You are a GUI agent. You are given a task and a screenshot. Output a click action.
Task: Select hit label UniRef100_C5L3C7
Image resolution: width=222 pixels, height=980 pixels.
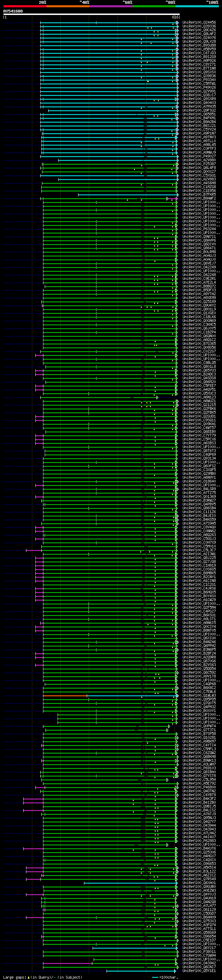point(199,550)
